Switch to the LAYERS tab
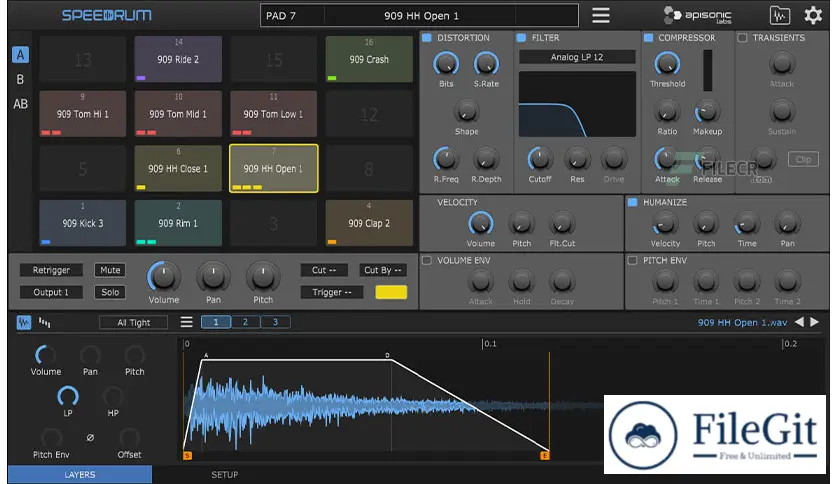 pyautogui.click(x=80, y=474)
